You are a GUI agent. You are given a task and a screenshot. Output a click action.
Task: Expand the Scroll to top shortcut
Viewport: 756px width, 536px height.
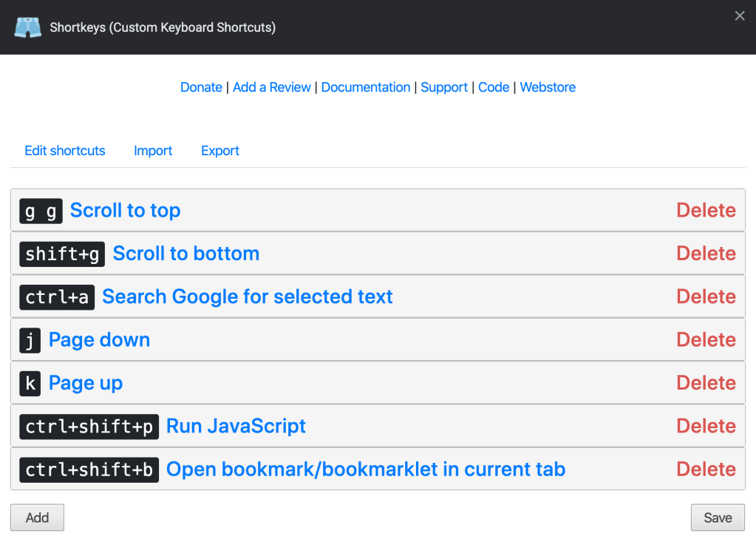(125, 211)
